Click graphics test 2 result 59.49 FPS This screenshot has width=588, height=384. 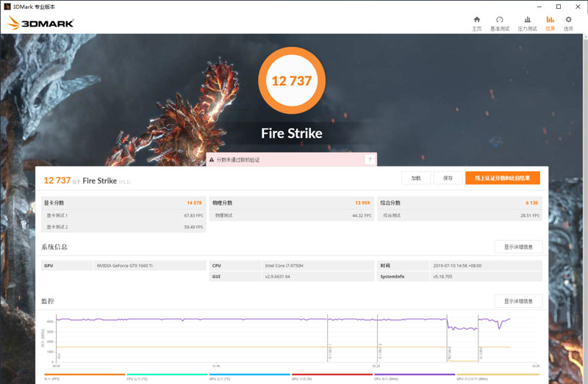point(193,227)
